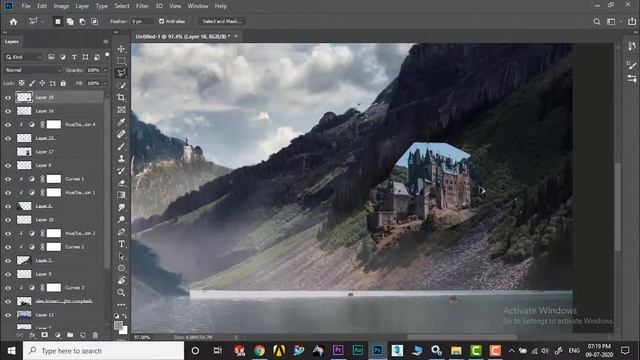Screen dimensions: 640x360
Task: Click the Home icon in options bar
Action: pyautogui.click(x=13, y=21)
